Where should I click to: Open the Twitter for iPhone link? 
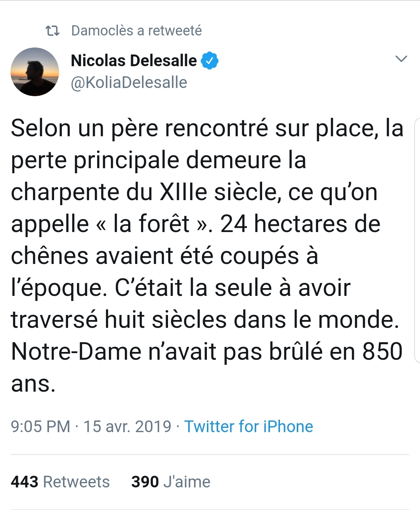click(x=248, y=427)
